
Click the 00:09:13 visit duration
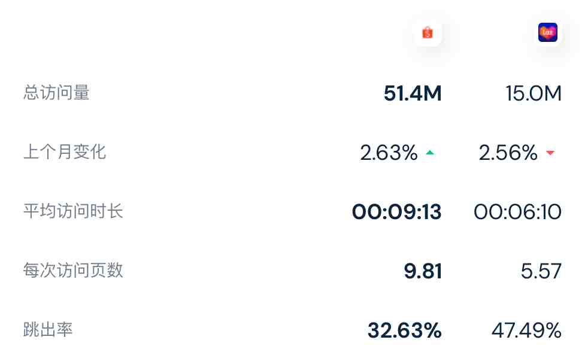coord(397,212)
